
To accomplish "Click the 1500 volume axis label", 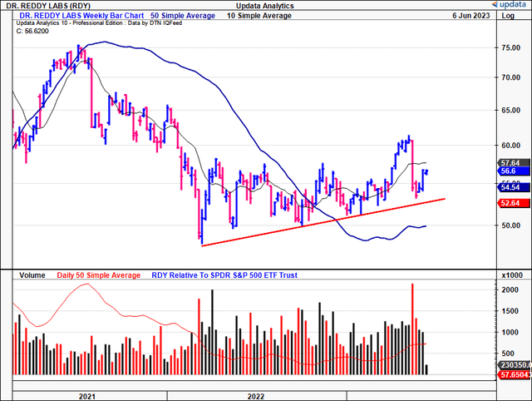I will coord(510,311).
